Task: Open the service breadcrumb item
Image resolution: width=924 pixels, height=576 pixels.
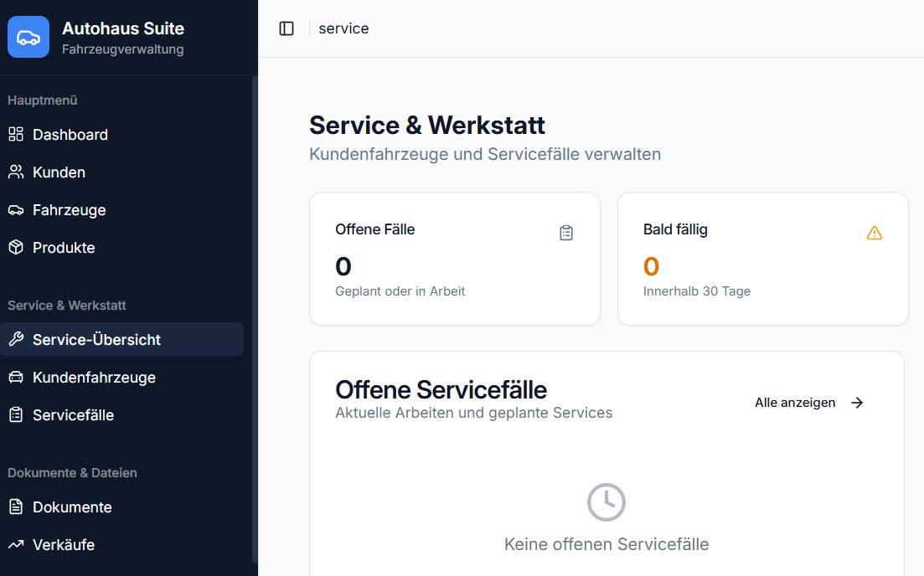Action: click(x=343, y=28)
